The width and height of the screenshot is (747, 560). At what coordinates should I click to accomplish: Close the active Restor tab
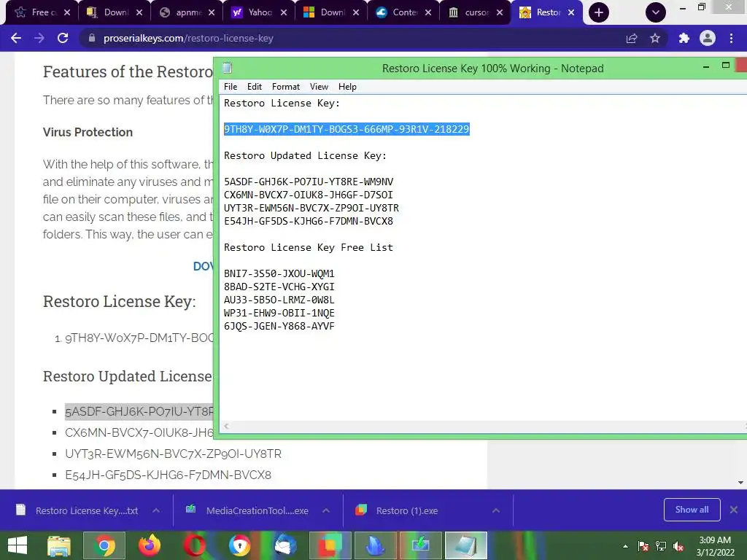571,12
